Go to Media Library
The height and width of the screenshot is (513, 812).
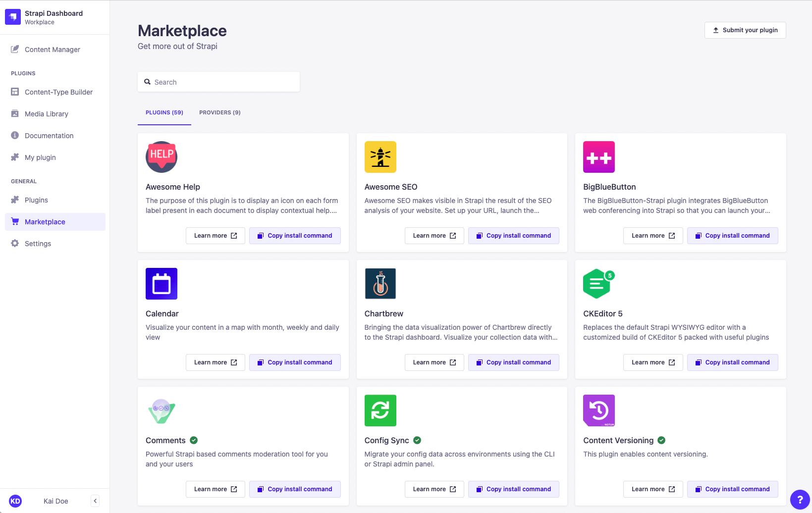(55, 114)
